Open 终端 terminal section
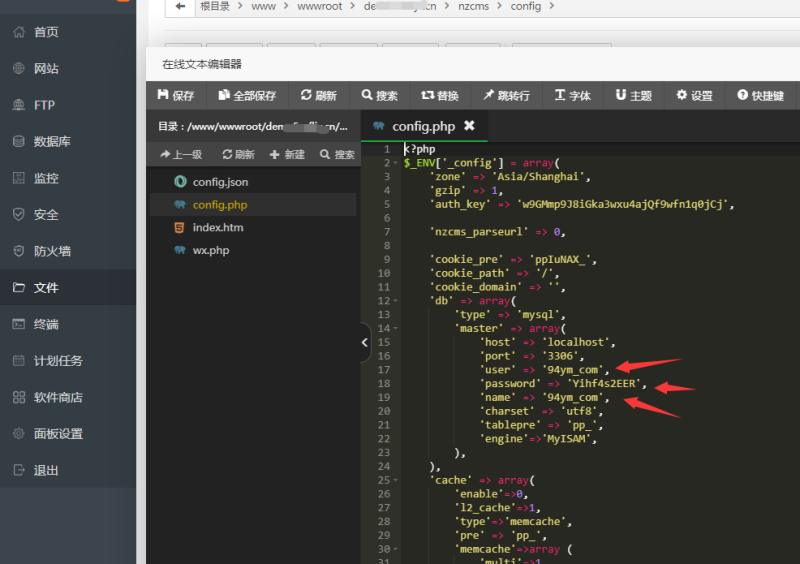Screen dimensions: 800x564 coord(46,324)
